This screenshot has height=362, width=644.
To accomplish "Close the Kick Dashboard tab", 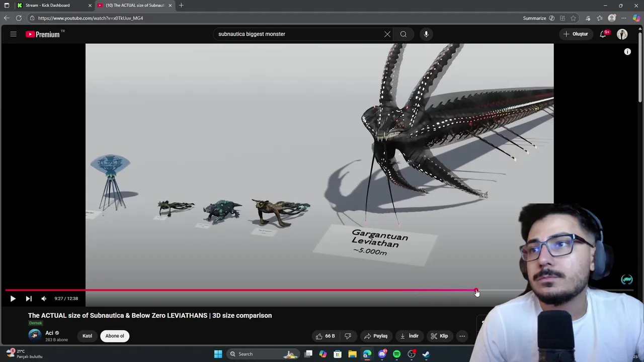I will pyautogui.click(x=90, y=6).
